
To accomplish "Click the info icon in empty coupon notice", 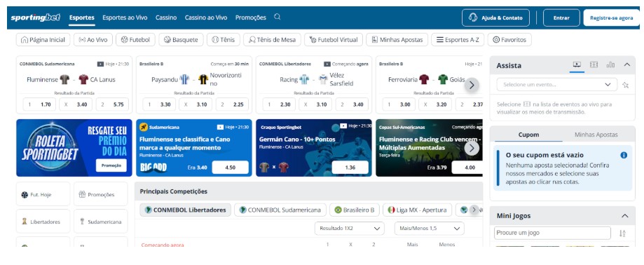I will click(x=624, y=156).
